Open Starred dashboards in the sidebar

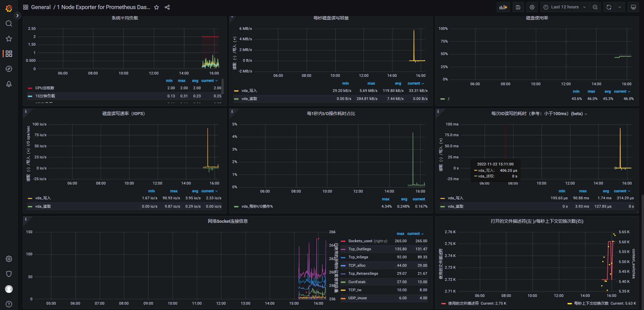click(9, 39)
